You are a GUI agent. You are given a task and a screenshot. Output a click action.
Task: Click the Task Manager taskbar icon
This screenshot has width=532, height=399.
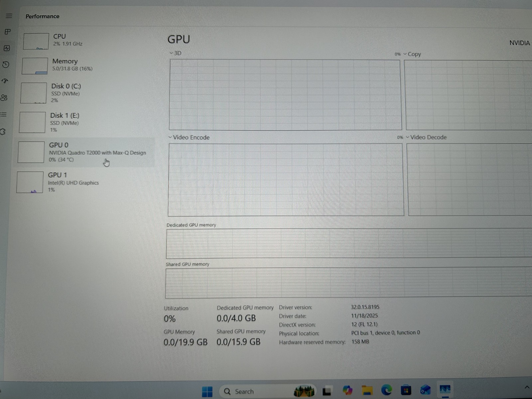(x=445, y=389)
